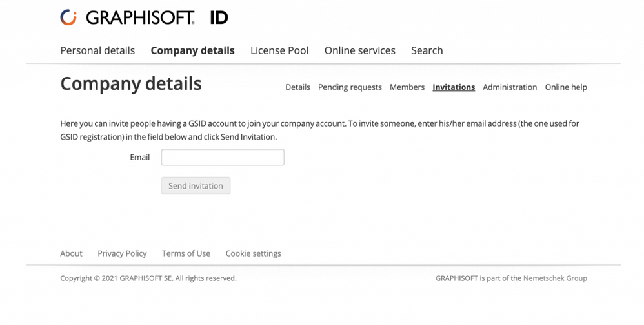View Pending requests section
This screenshot has height=325, width=644.
(350, 87)
